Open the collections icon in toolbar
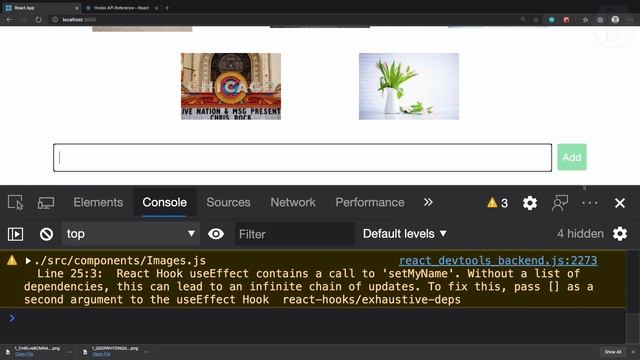The image size is (640, 360). tap(600, 20)
